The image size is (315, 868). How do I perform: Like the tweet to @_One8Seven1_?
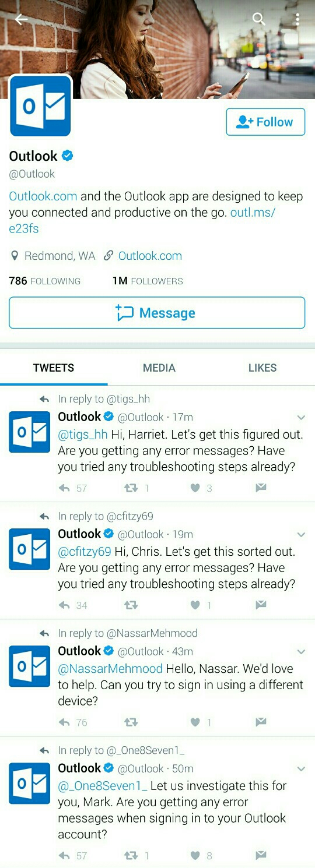(x=195, y=855)
